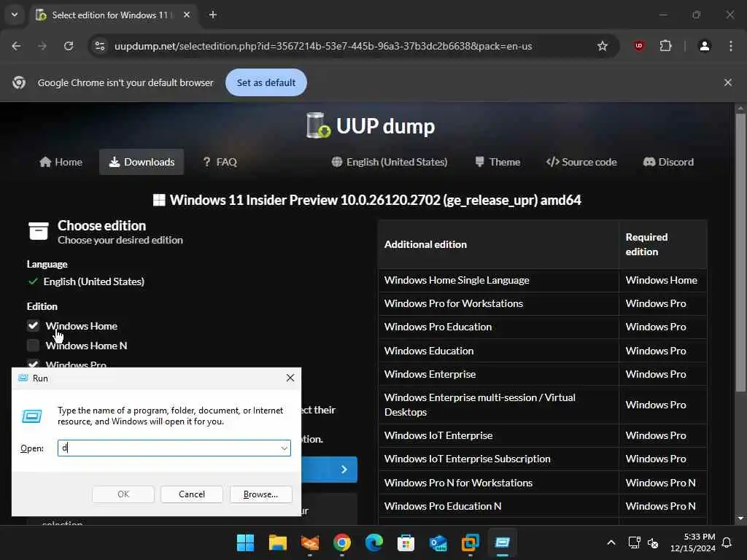Open the clock showing 5:33 PM
This screenshot has width=747, height=560.
[693, 542]
